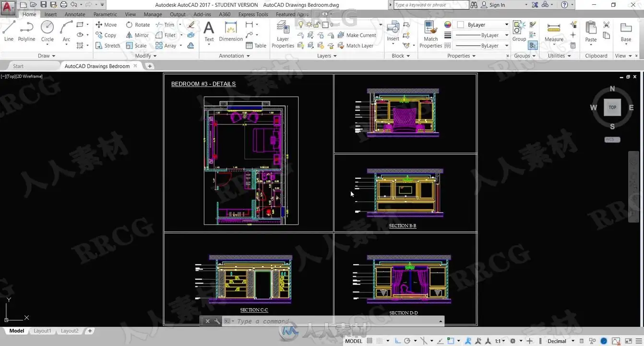Open the annotation scale 1:1 dropdown
This screenshot has height=346, width=644.
(500, 341)
